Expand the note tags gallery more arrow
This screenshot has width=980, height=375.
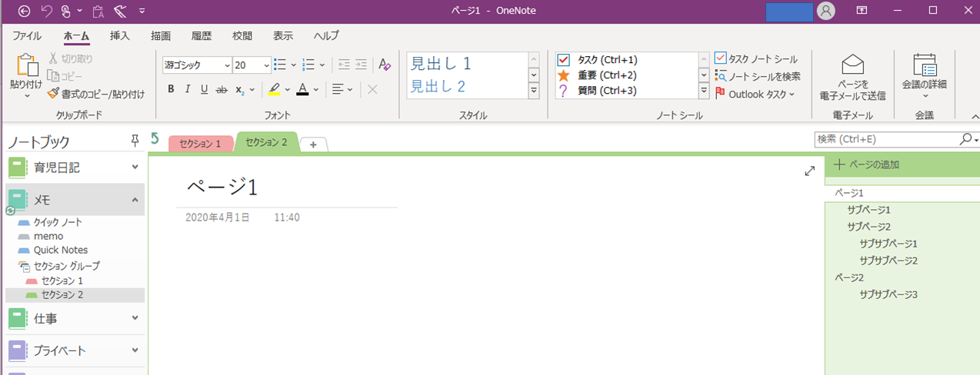(704, 91)
